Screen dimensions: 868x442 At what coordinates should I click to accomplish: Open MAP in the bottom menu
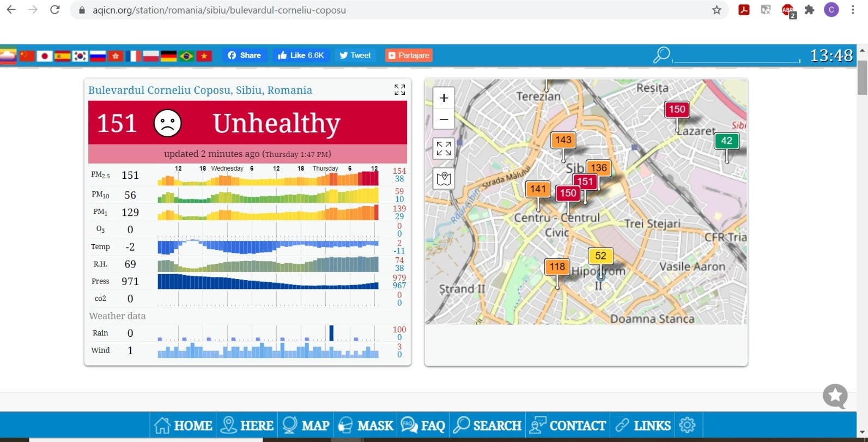[306, 425]
